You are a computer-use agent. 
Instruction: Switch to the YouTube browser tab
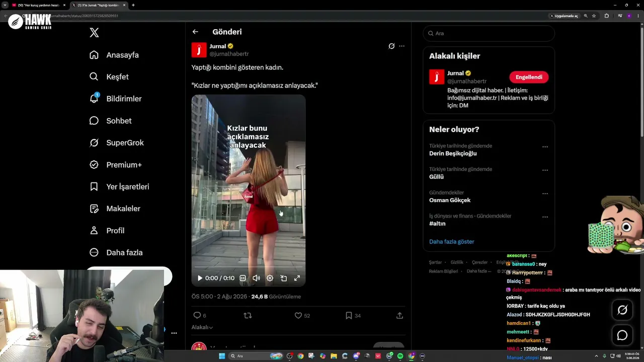39,5
